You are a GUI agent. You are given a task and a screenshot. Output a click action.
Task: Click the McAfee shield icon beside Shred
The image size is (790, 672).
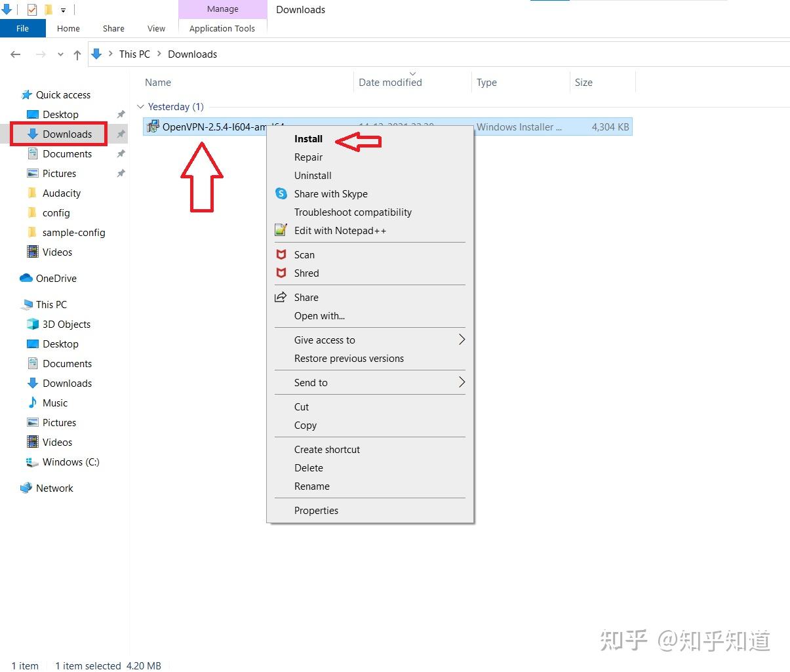[x=281, y=273]
